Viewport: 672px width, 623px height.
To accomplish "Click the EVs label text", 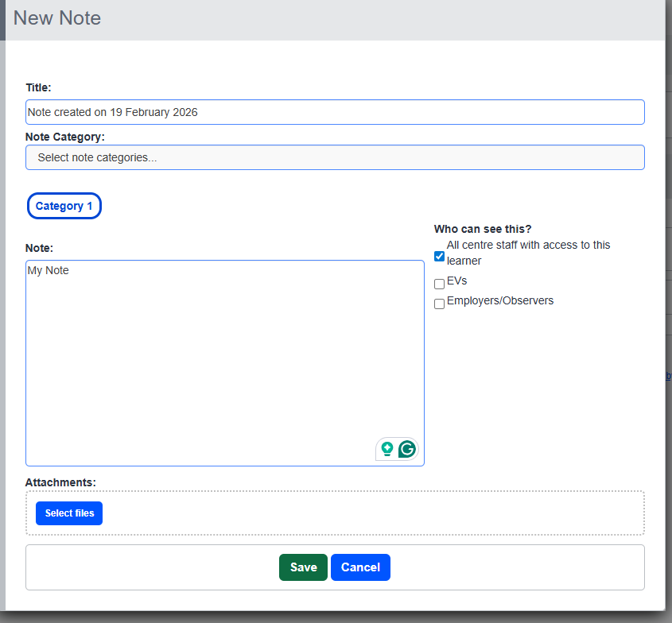I will [457, 281].
